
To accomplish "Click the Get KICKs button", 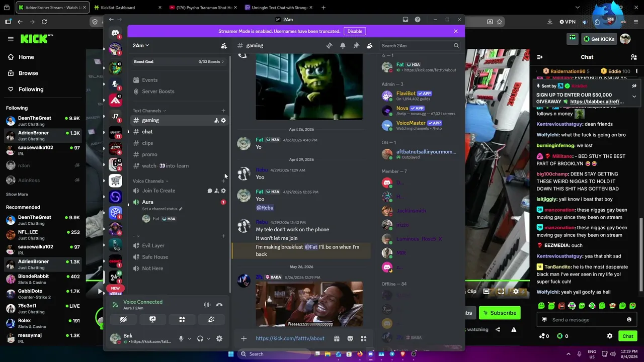I will pyautogui.click(x=599, y=39).
